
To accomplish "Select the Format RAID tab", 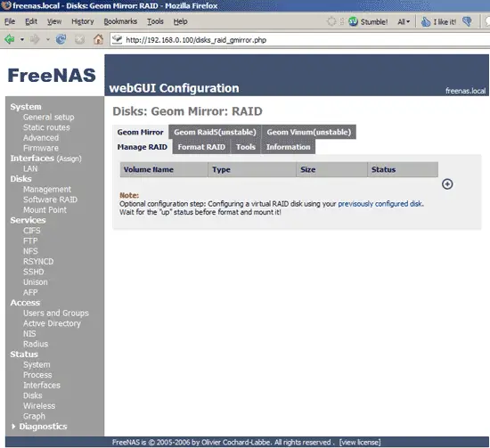I will (x=201, y=147).
